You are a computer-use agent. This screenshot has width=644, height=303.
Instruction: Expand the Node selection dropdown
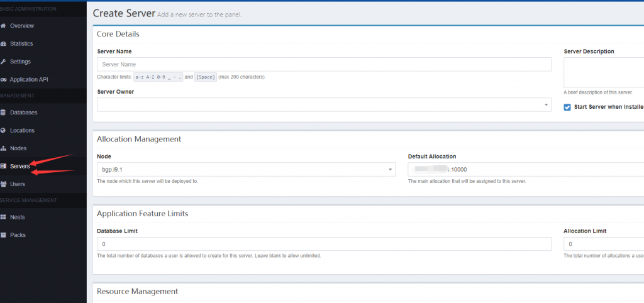coord(246,170)
